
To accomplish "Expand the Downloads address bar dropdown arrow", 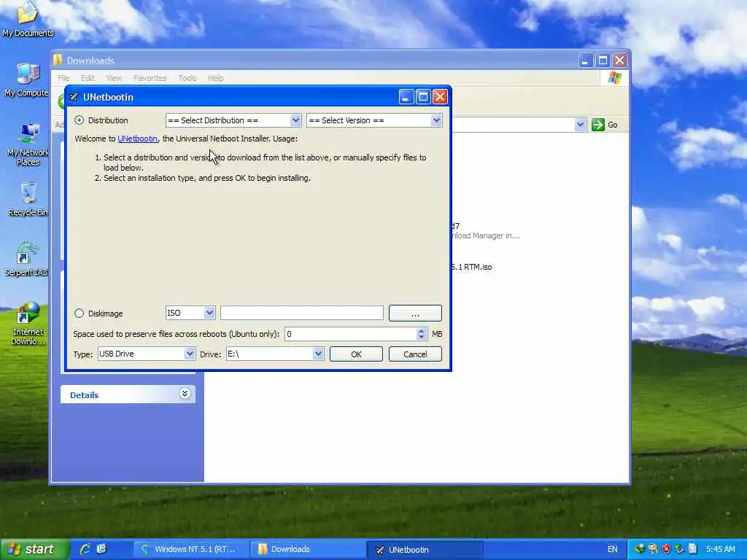I will click(x=580, y=125).
